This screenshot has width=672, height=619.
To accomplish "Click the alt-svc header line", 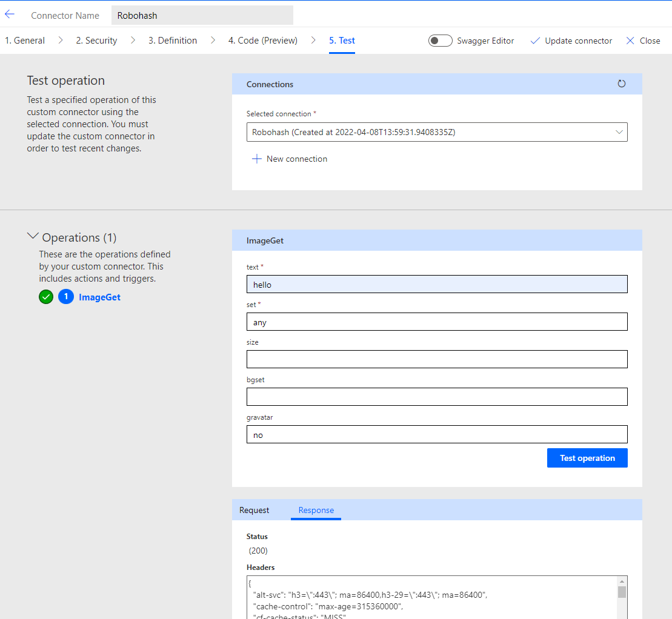I will 370,595.
